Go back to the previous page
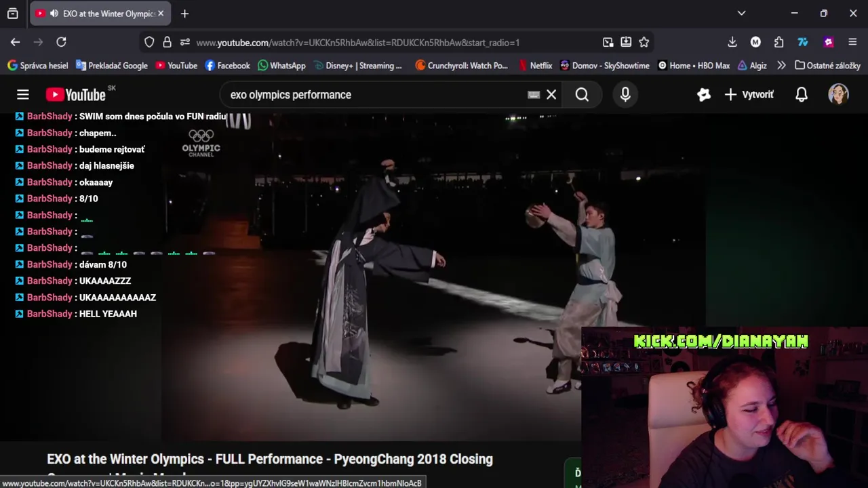The image size is (868, 488). (x=15, y=42)
